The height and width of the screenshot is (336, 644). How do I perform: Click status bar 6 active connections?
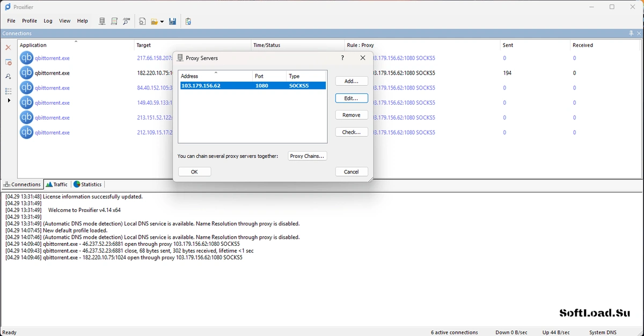click(x=454, y=332)
